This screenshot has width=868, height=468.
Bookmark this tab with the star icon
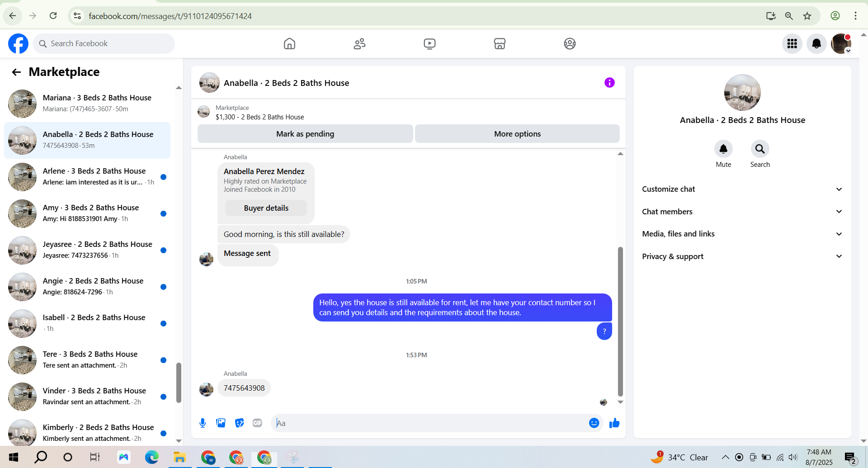(x=807, y=16)
